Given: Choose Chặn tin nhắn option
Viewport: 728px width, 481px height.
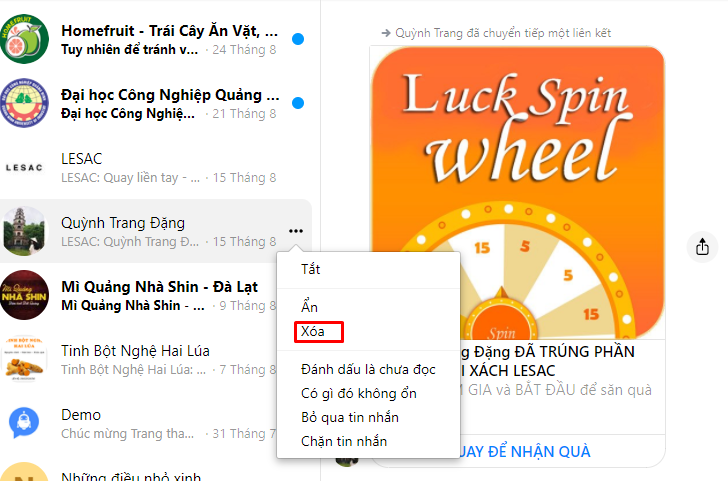Looking at the screenshot, I should 344,441.
